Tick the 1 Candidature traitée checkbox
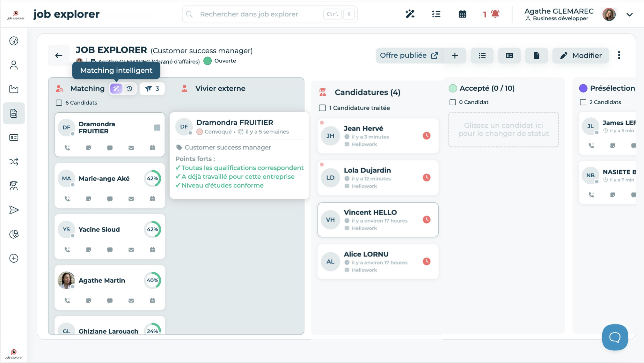Image resolution: width=644 pixels, height=363 pixels. (322, 108)
